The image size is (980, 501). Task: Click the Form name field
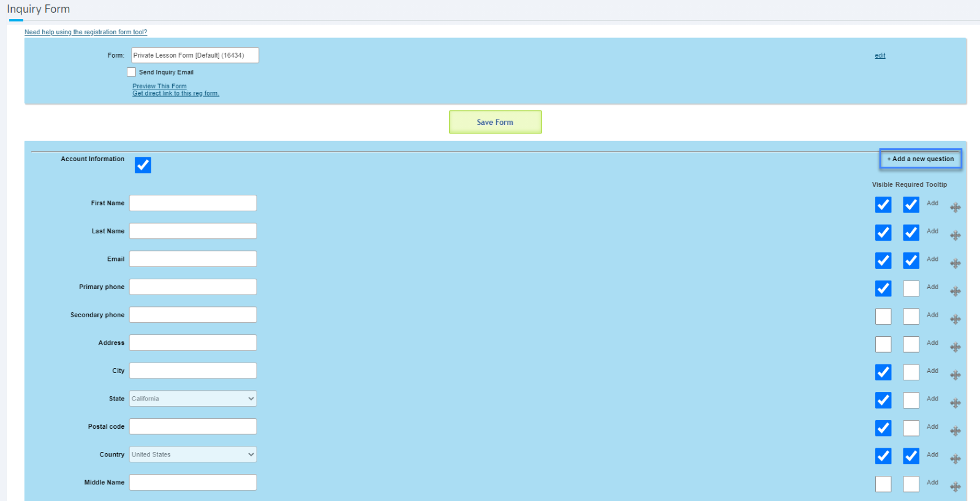195,55
